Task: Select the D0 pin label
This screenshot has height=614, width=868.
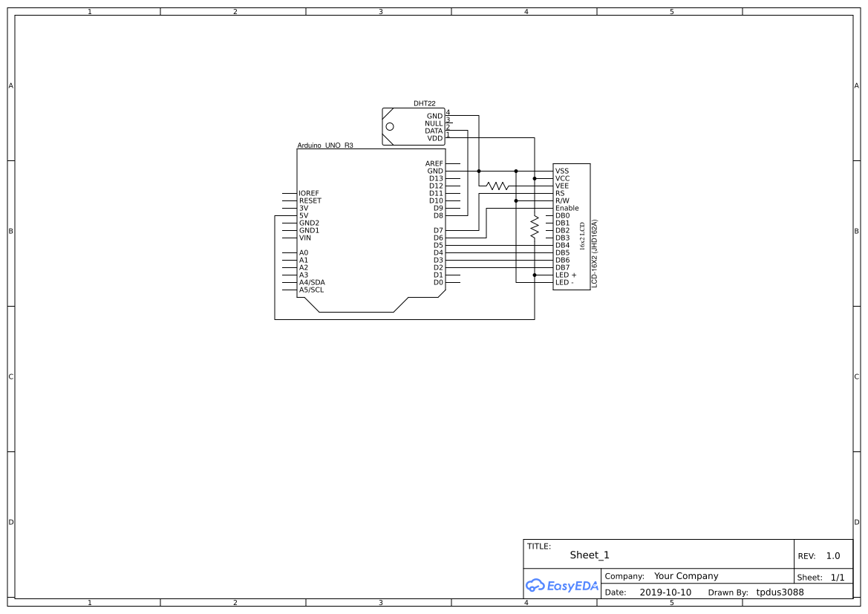Action: (438, 282)
